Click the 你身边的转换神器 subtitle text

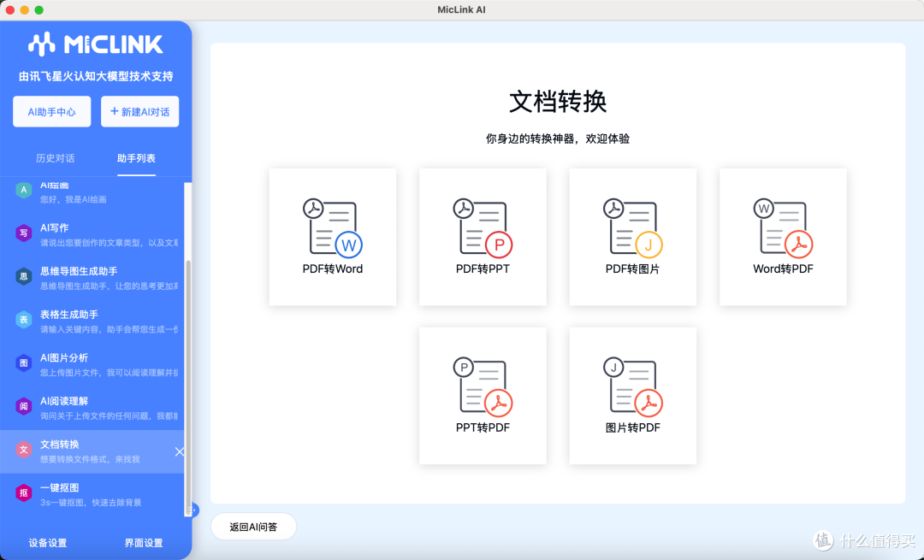tap(558, 139)
